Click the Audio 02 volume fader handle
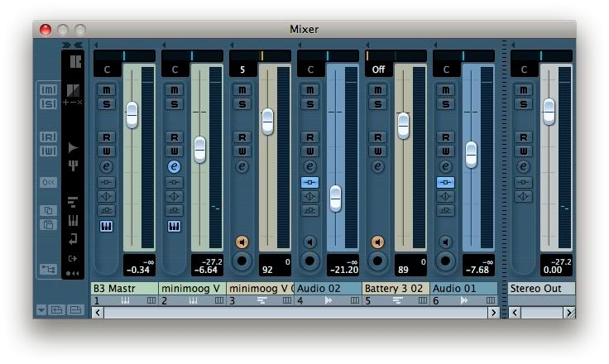 (336, 199)
